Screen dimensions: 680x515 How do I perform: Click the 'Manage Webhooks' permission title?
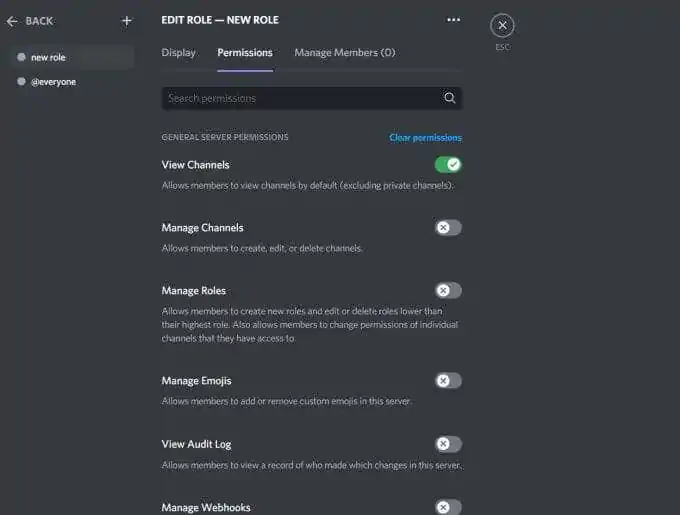pyautogui.click(x=206, y=507)
